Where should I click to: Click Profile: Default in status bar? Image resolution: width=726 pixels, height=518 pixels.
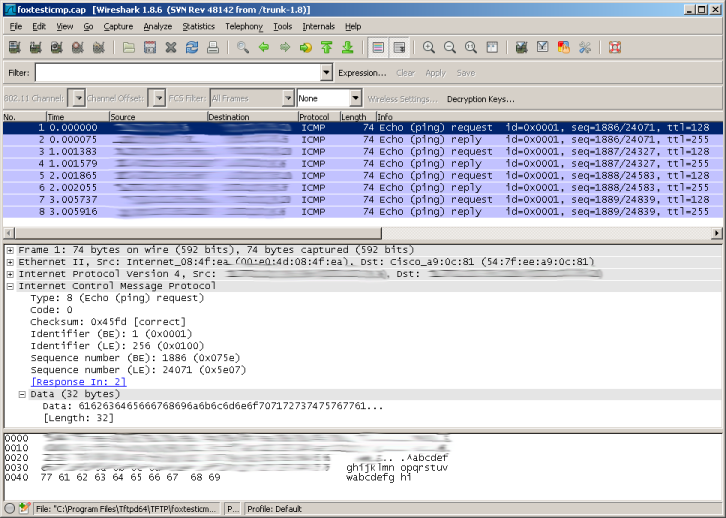point(274,509)
